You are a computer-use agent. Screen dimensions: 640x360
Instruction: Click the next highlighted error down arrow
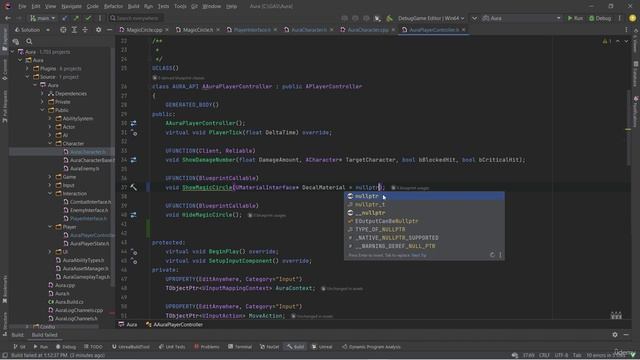tap(626, 41)
